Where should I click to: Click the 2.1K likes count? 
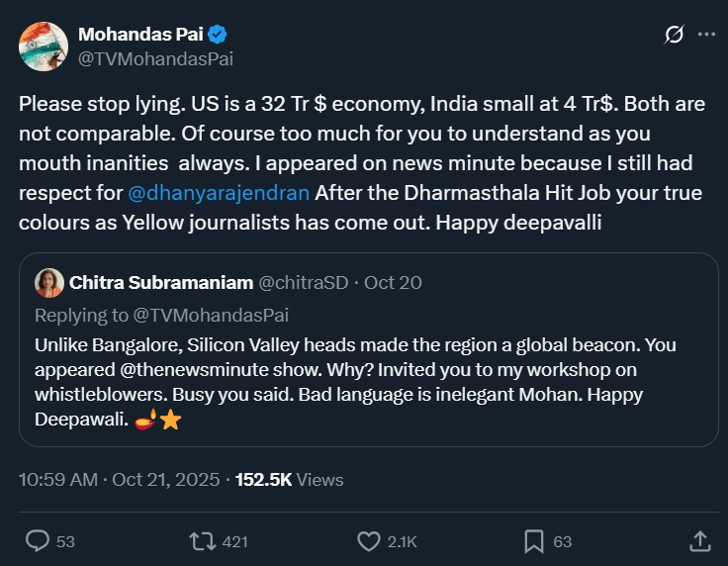coord(402,541)
